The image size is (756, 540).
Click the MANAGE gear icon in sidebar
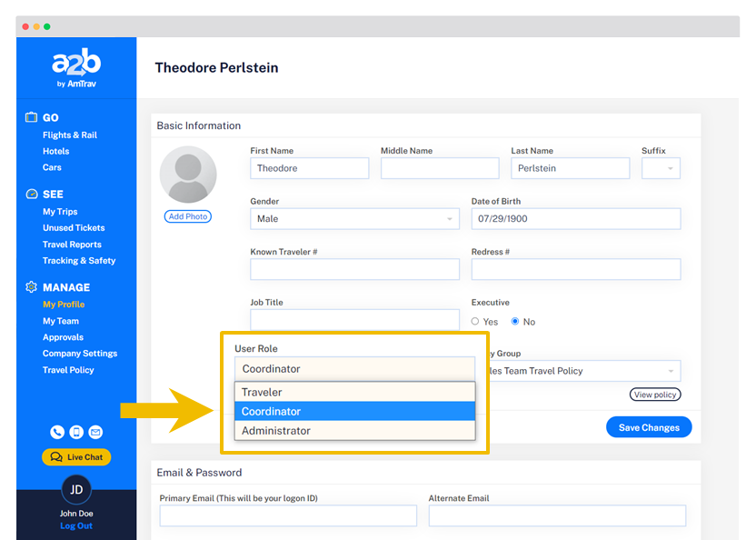click(31, 287)
